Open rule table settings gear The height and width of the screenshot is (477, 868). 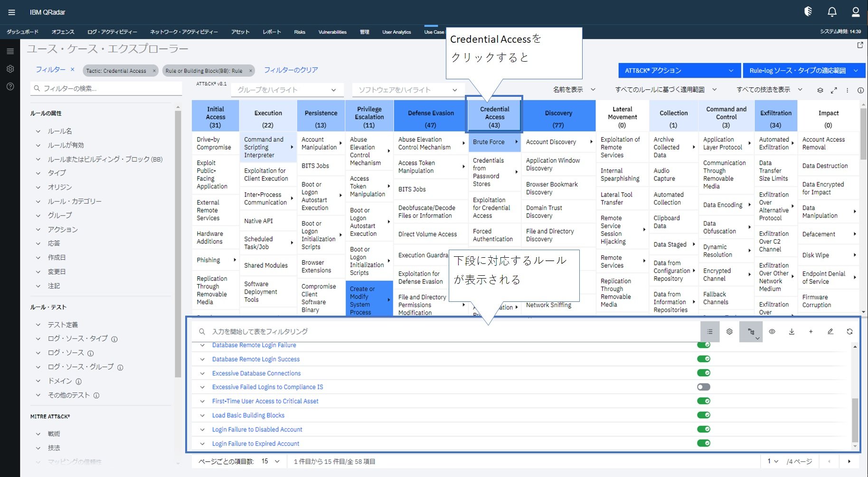coord(729,332)
